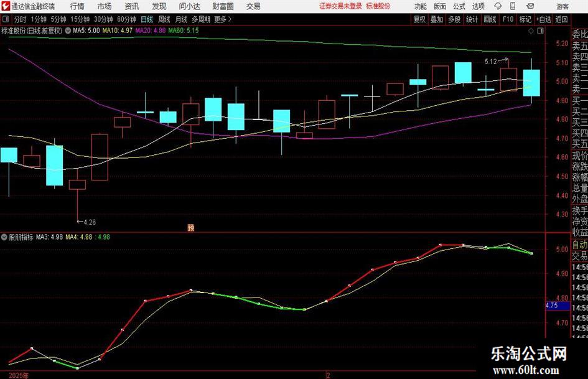The width and height of the screenshot is (588, 379).
Task: Switch to 15分钟 period tab
Action: 80,19
